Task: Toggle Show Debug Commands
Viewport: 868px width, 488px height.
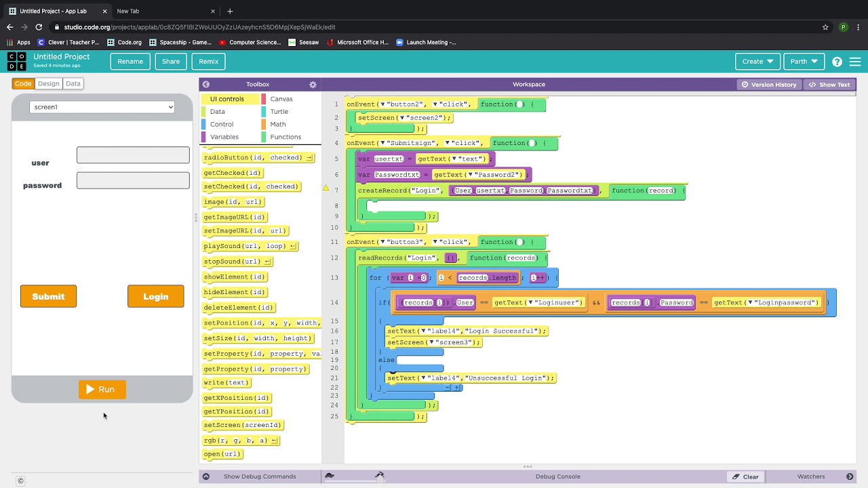Action: (x=260, y=476)
